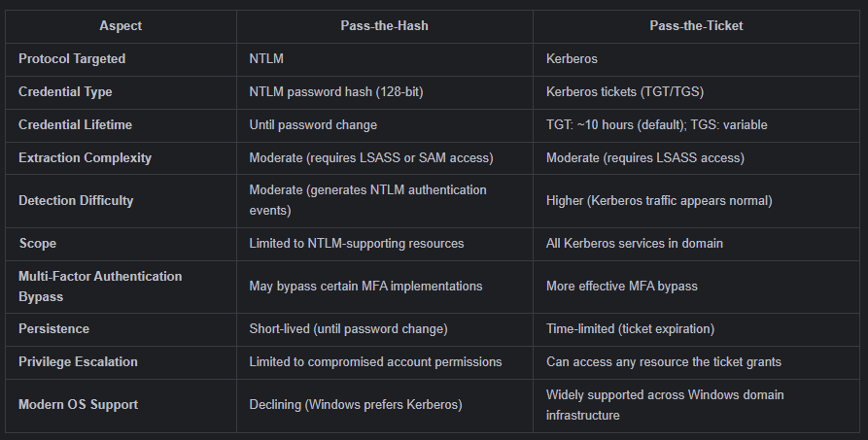Select the "Credential Type" row label
This screenshot has height=440, width=868.
65,92
